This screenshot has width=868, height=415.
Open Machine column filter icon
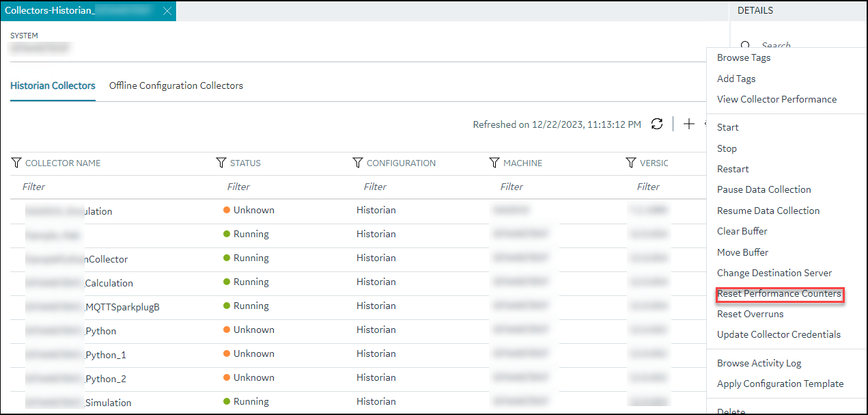point(494,163)
